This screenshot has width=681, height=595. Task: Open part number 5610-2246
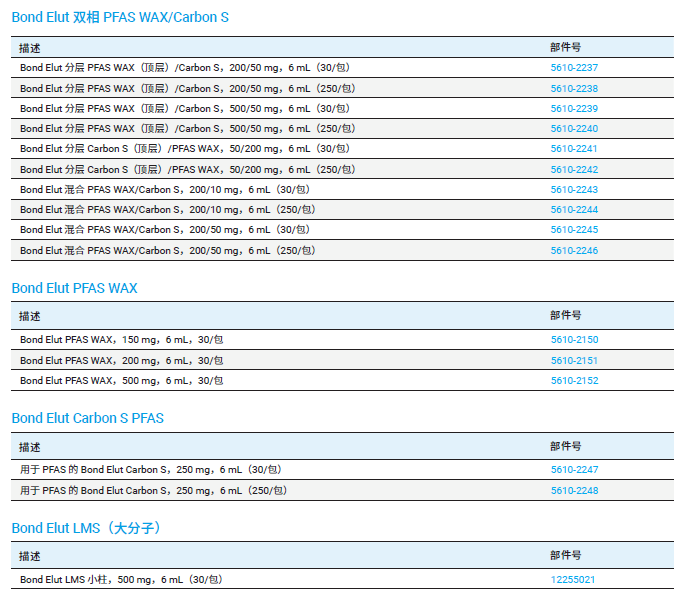[x=574, y=251]
